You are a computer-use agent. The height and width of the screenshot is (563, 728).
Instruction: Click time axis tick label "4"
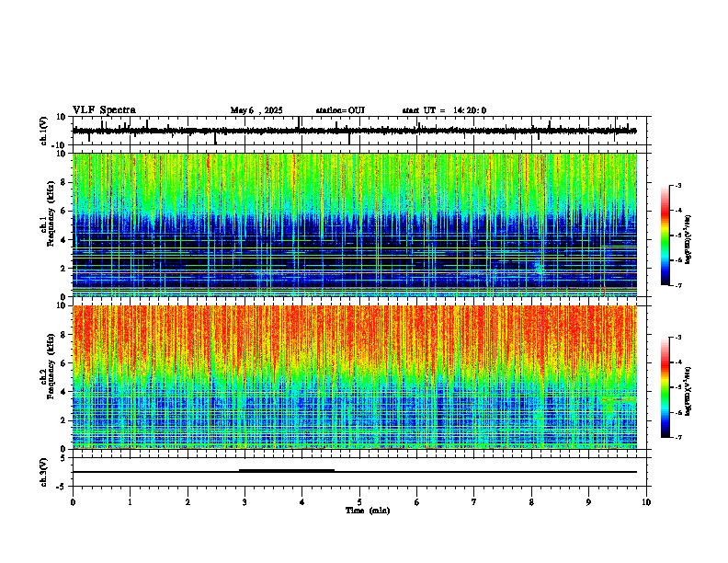point(301,502)
